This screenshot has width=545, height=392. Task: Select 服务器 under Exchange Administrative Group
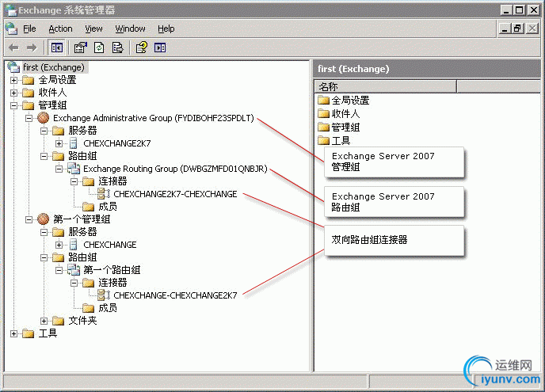click(82, 131)
